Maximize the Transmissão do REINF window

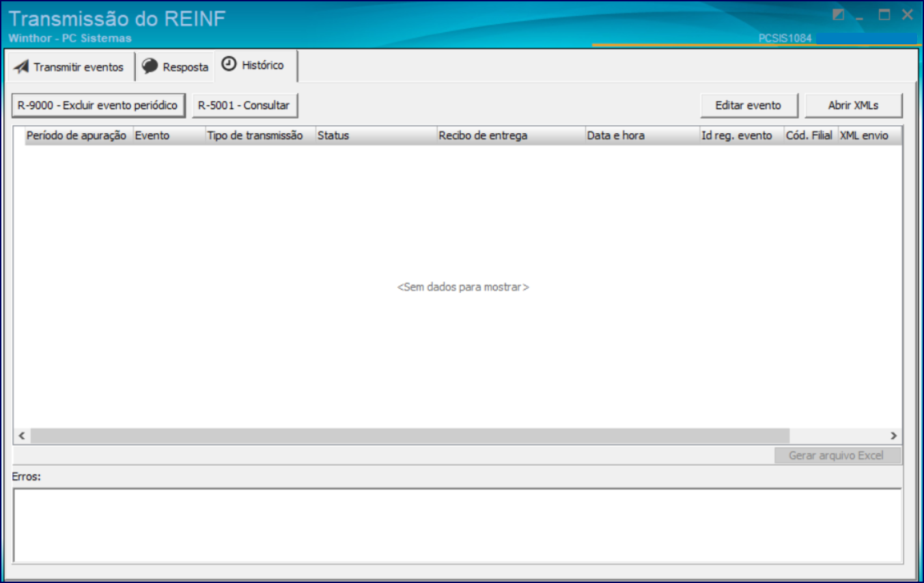click(x=884, y=15)
